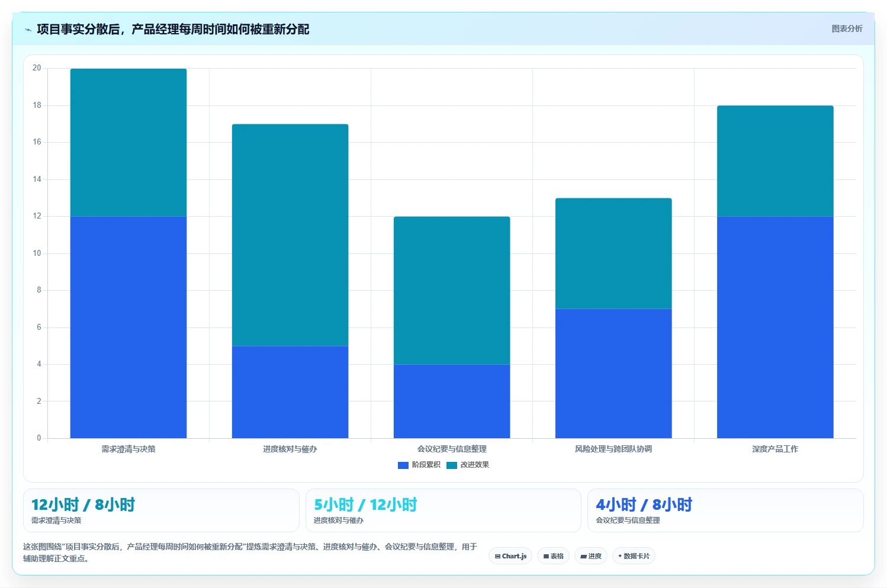Click the y-axis tick label 20
887x588 pixels.
pyautogui.click(x=37, y=68)
